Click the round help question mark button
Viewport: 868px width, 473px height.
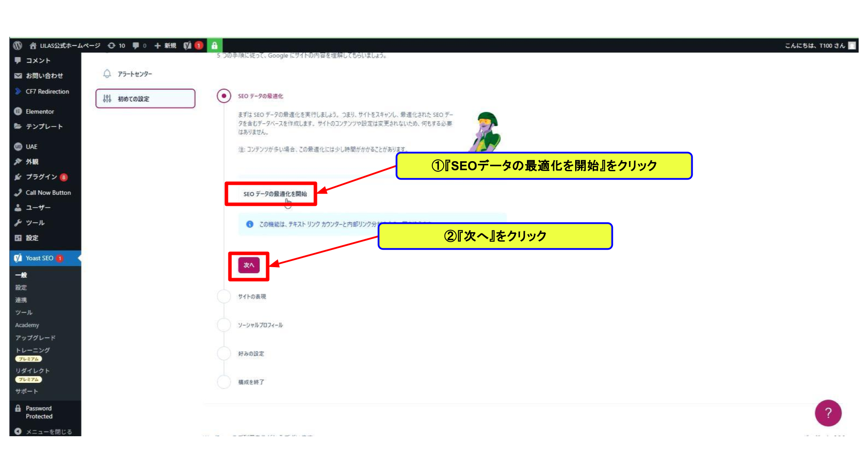coord(828,413)
